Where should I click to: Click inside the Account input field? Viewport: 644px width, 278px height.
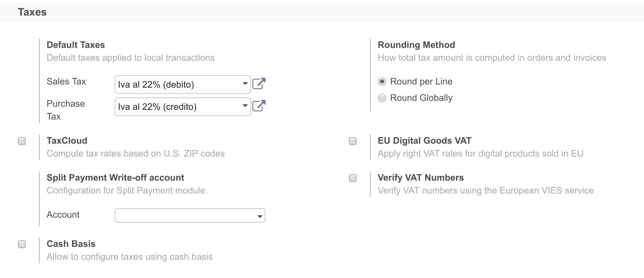click(x=190, y=216)
